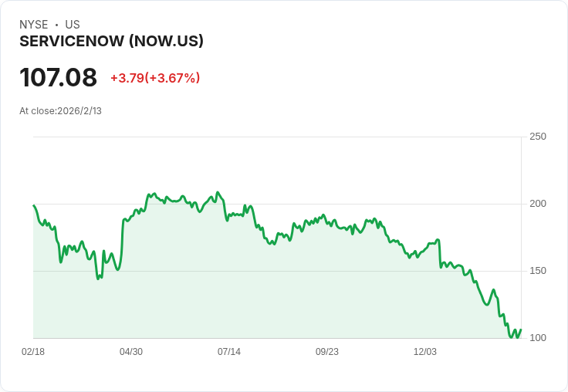
Task: Click the 02/18 date on x-axis
Action: pyautogui.click(x=33, y=352)
